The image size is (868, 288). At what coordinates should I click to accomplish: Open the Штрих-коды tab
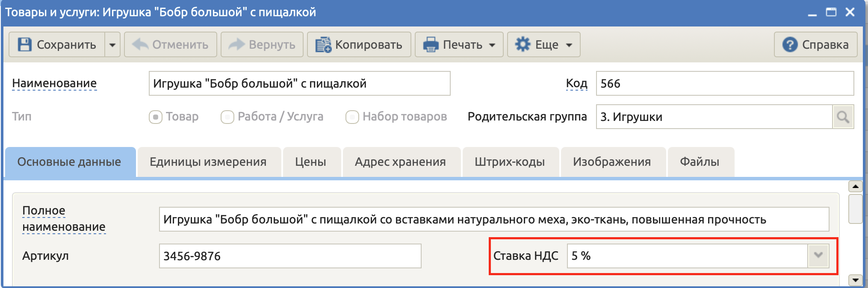510,162
